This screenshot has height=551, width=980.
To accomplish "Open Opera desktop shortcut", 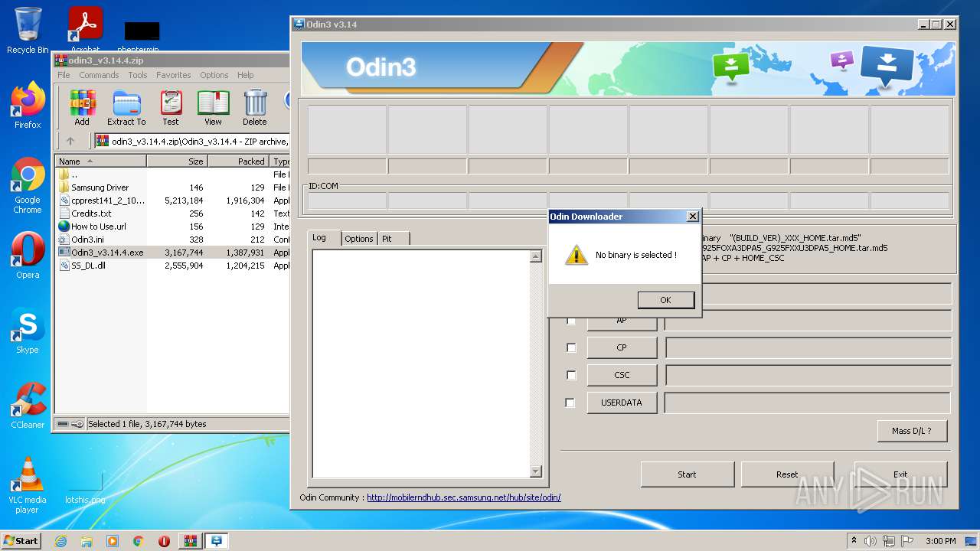I will coord(28,256).
